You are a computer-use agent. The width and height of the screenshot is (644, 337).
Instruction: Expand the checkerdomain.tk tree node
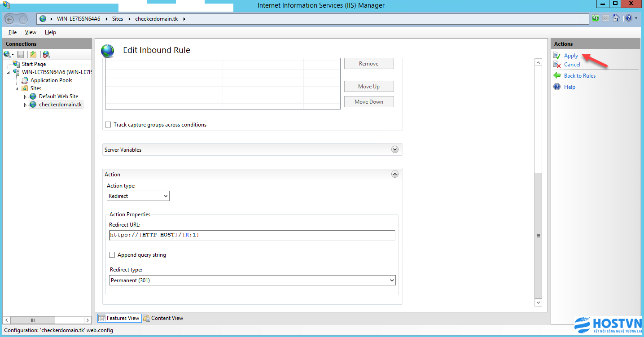[x=25, y=105]
